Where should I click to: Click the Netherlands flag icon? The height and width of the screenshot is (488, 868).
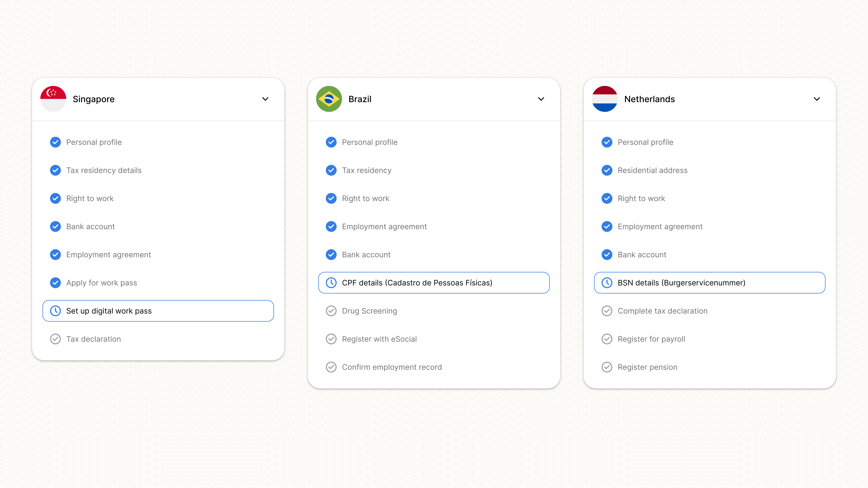[605, 99]
